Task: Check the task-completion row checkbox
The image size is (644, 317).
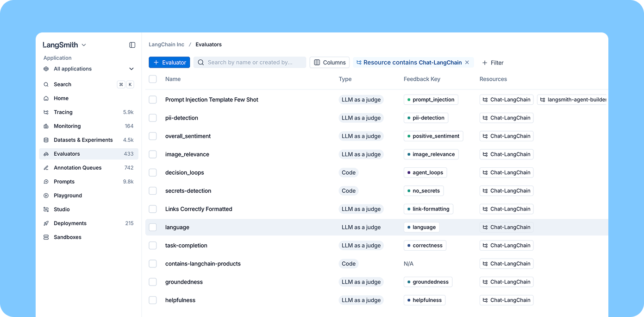Action: [x=153, y=246]
